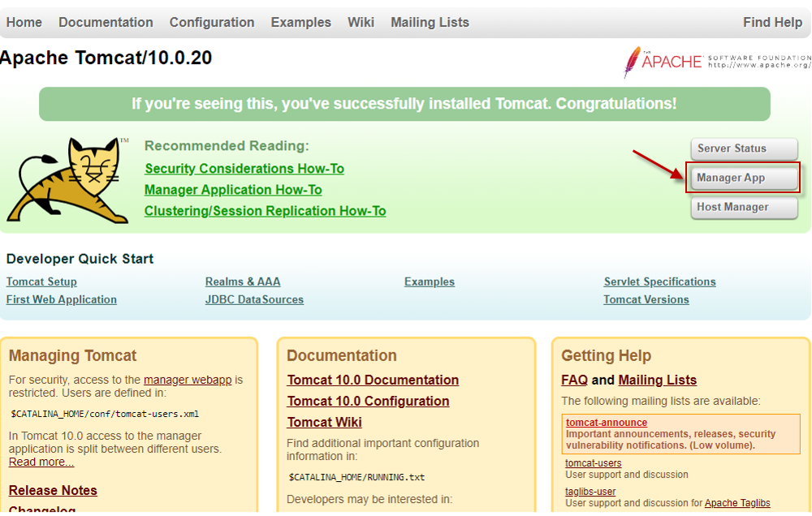Viewport: 812px width, 516px height.
Task: Open the Manager App button
Action: pos(744,178)
